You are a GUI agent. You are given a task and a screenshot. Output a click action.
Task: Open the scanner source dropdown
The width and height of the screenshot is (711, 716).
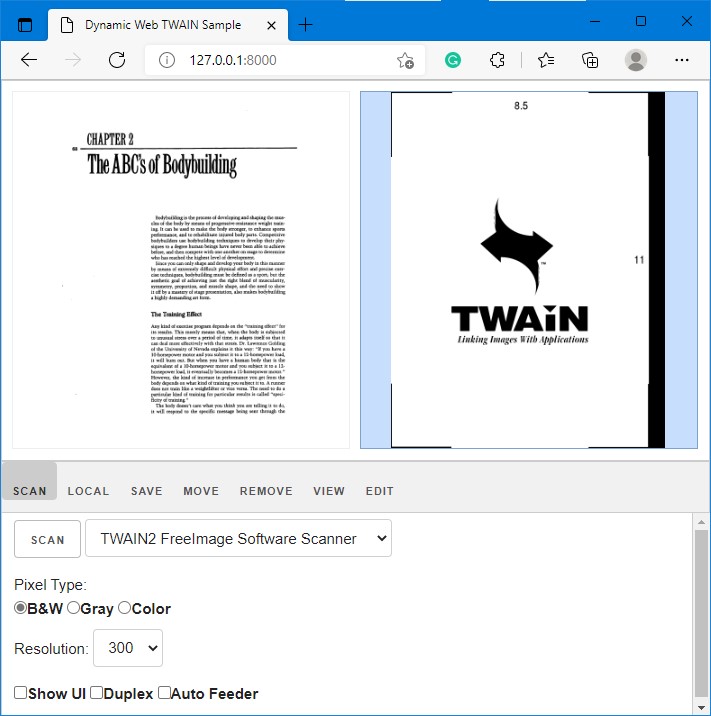coord(238,538)
